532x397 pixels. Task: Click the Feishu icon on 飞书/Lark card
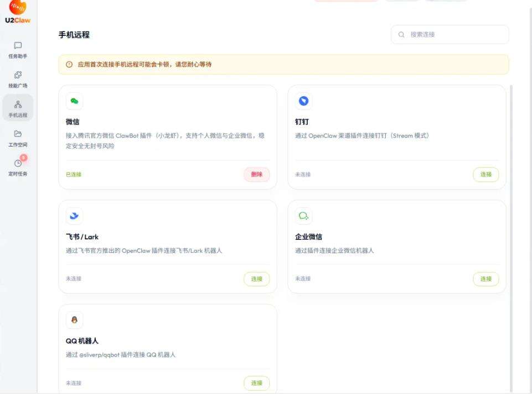pyautogui.click(x=74, y=216)
